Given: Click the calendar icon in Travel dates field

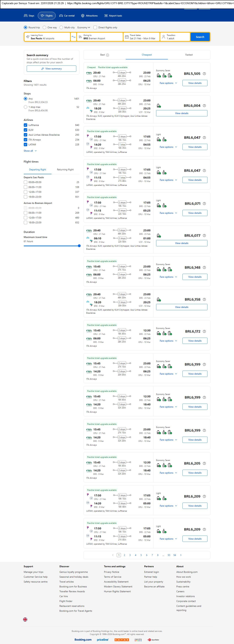Looking at the screenshot, I should click(127, 37).
